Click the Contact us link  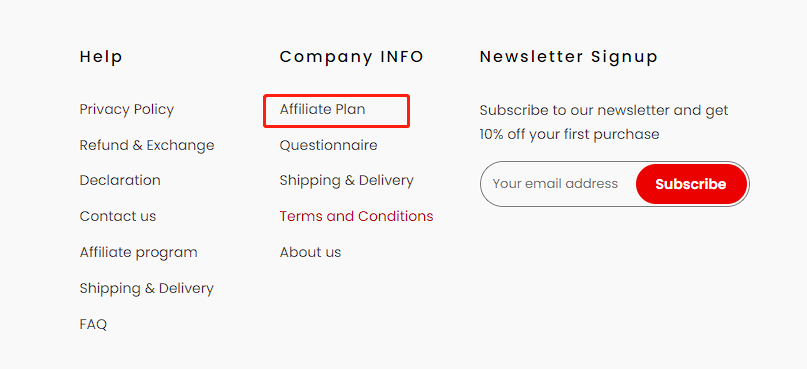[118, 216]
